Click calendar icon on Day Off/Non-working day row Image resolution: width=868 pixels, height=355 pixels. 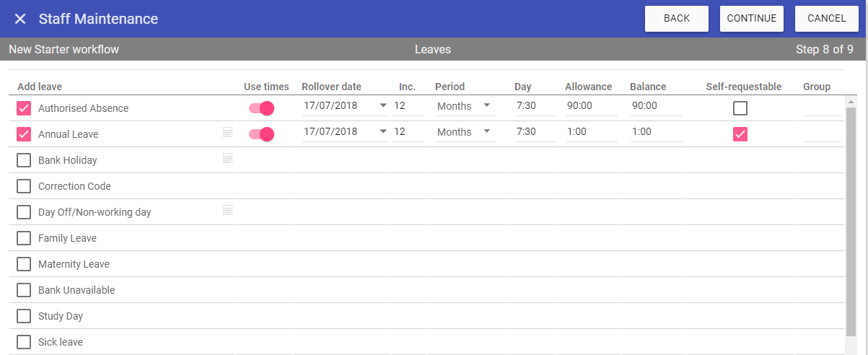tap(227, 210)
